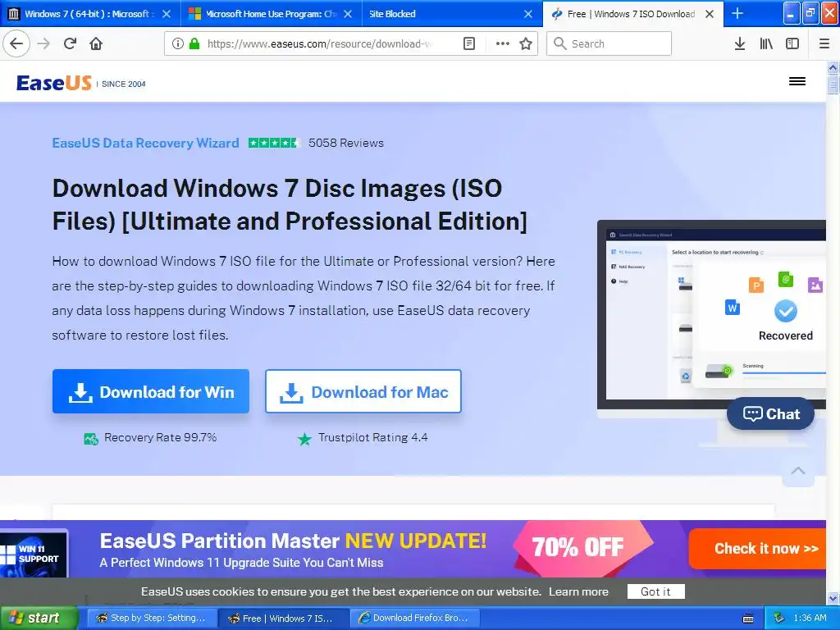
Task: Click the keyboard icon in system tray
Action: [748, 619]
